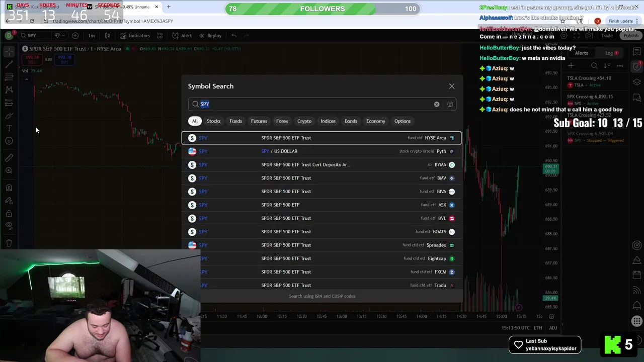Undo the last chart action
The width and height of the screenshot is (644, 362).
coord(234,36)
